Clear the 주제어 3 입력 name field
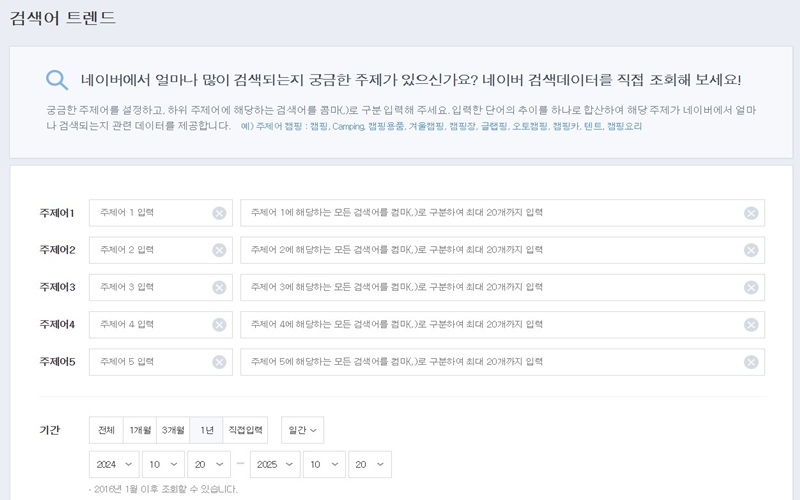 (219, 288)
